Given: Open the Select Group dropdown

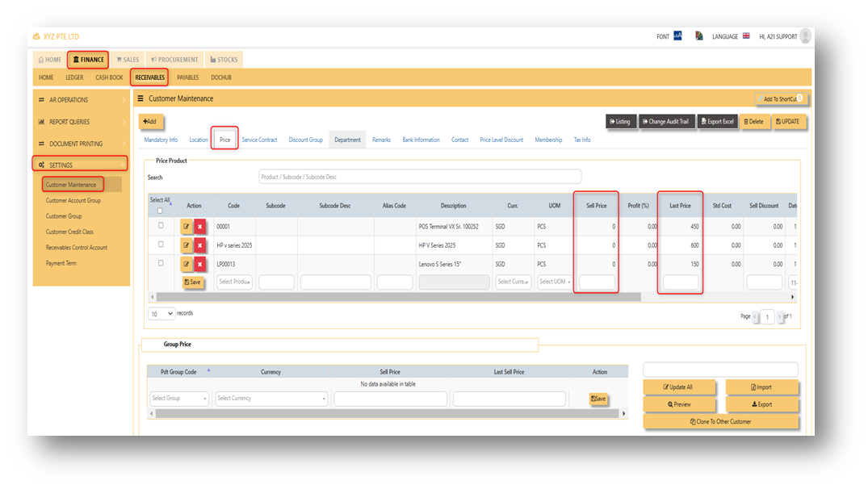Looking at the screenshot, I should point(179,398).
